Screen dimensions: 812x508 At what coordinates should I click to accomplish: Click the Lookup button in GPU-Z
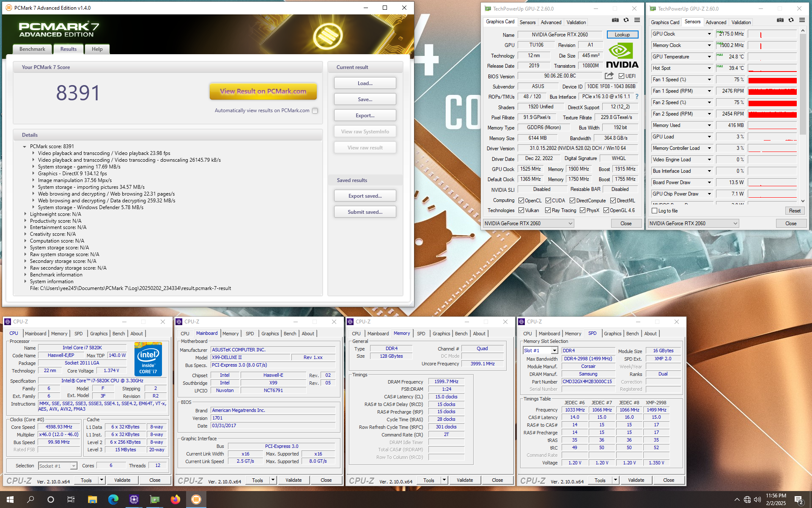pyautogui.click(x=622, y=35)
